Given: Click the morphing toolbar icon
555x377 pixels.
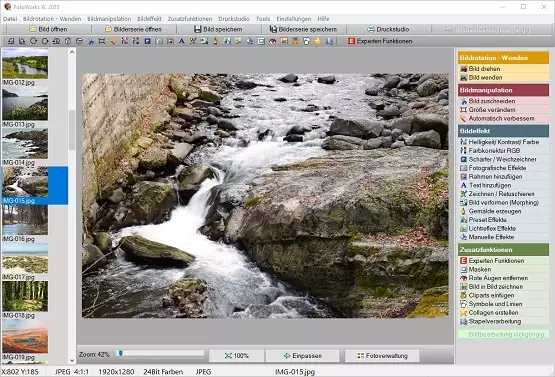Looking at the screenshot, I should (204, 41).
